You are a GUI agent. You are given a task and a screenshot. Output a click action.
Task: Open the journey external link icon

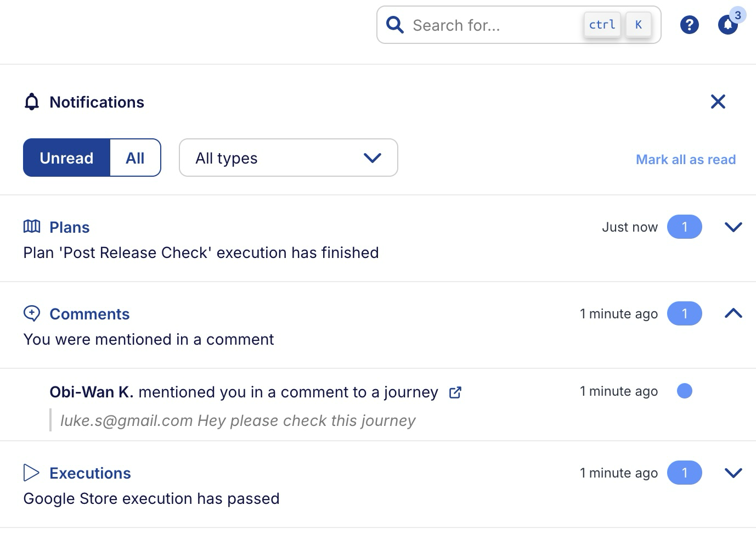(x=455, y=392)
